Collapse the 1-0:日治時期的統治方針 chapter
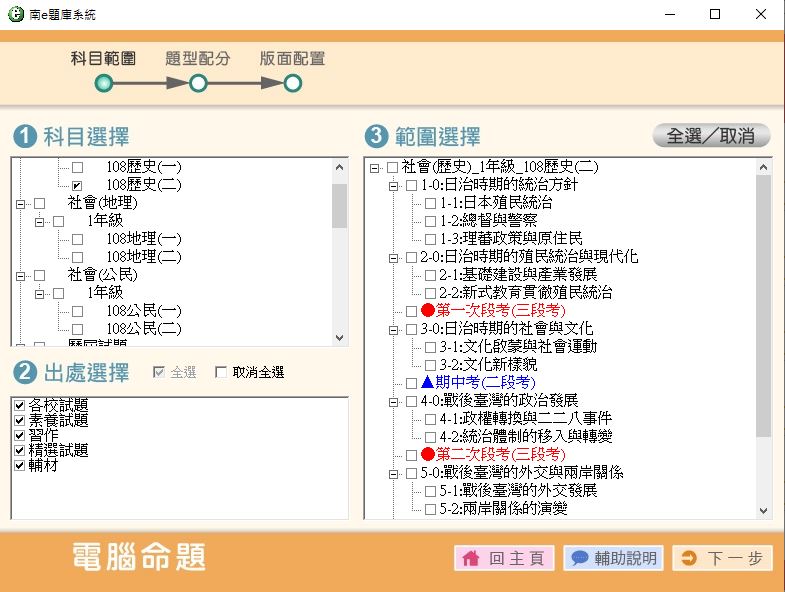This screenshot has width=785, height=592. (x=393, y=185)
